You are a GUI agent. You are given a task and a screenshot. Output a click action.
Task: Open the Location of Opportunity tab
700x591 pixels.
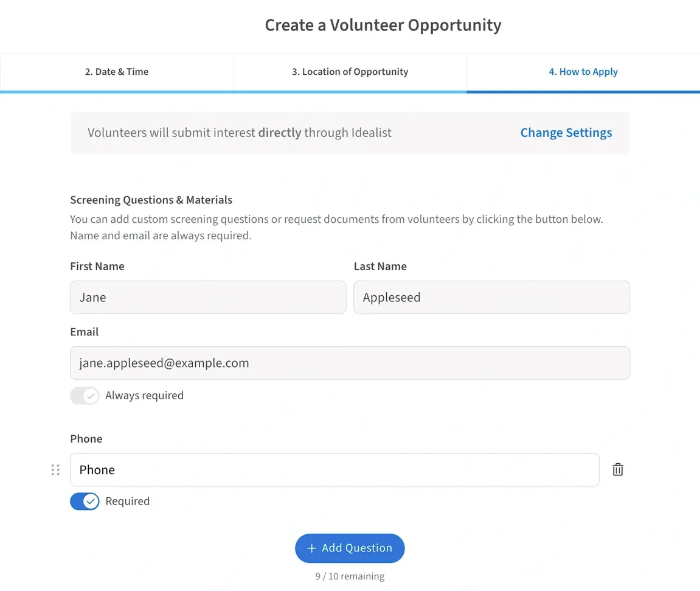[x=350, y=71]
